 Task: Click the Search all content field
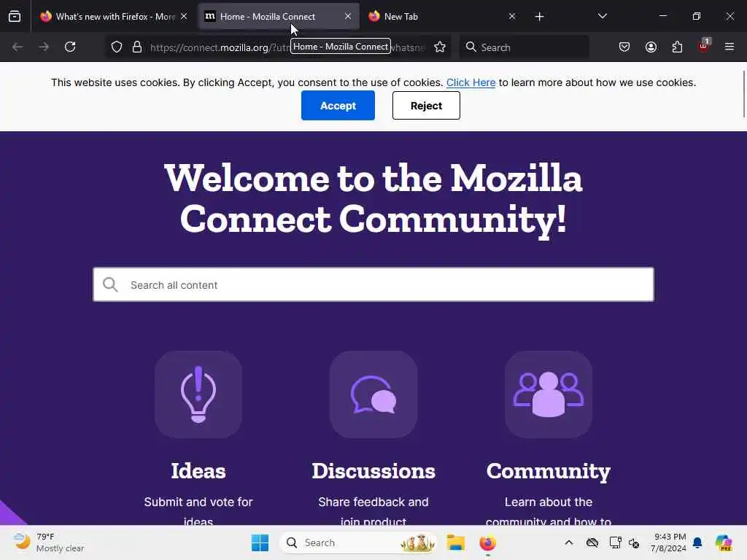pos(373,285)
